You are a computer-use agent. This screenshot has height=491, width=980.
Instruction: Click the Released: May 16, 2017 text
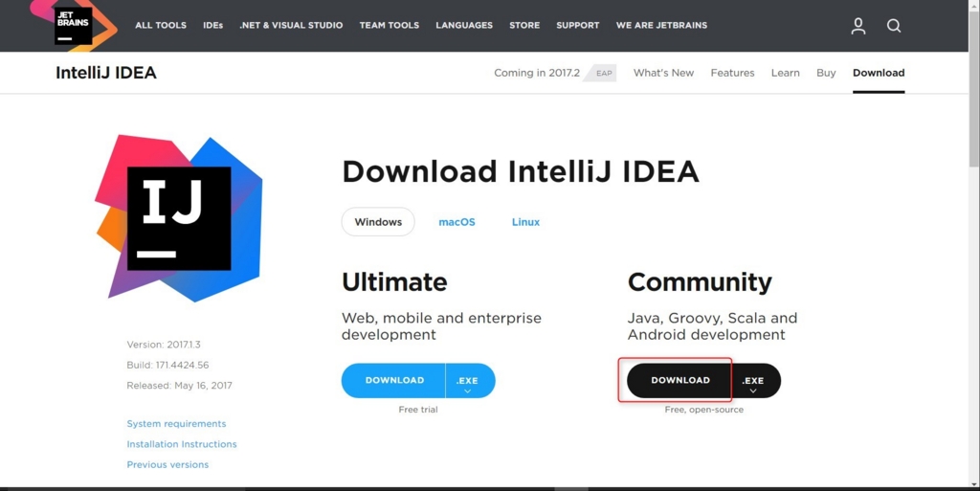click(x=179, y=386)
